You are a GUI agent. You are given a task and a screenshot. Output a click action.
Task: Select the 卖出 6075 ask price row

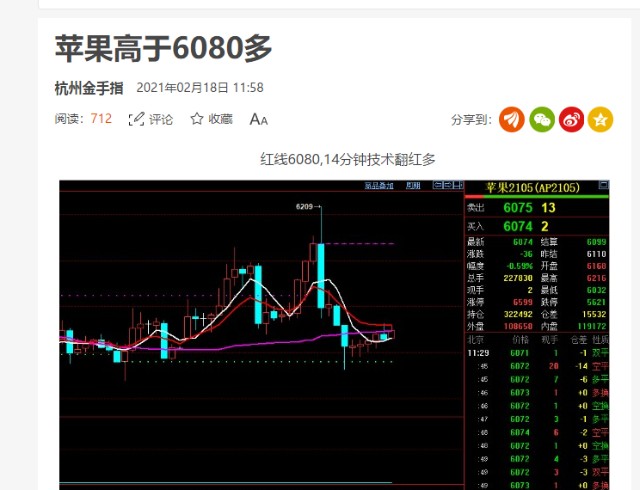point(535,208)
